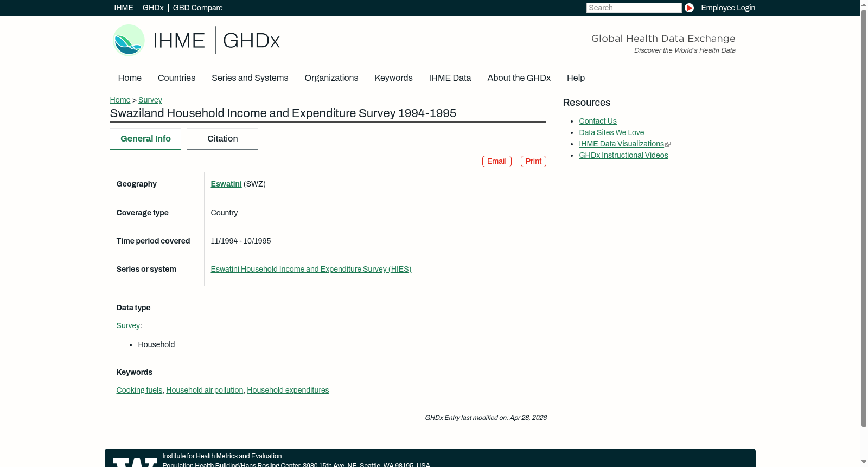Open the Cooking fuels keyword
This screenshot has height=467, width=868.
coord(139,390)
